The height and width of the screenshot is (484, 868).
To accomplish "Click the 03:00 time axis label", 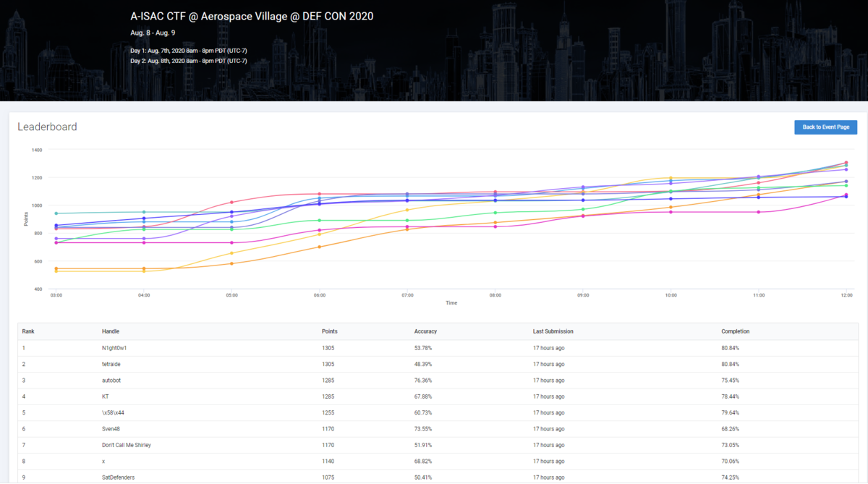I will [56, 296].
